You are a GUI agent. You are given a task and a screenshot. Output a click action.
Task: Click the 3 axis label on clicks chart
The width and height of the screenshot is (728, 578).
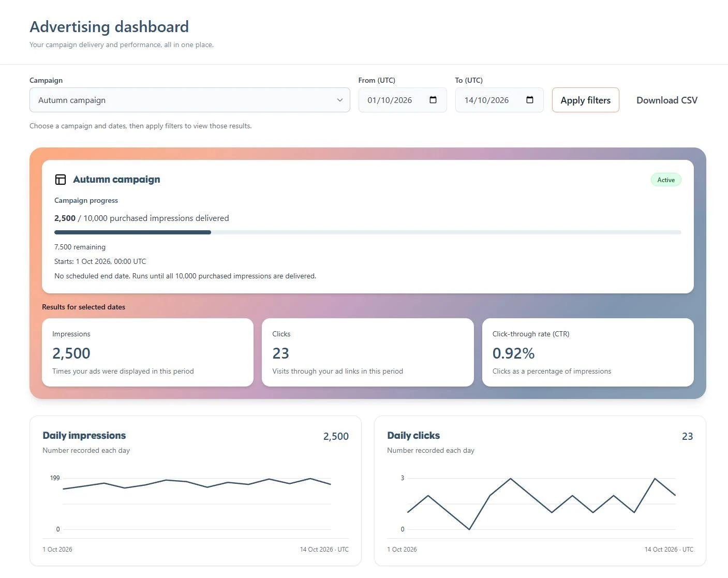[403, 478]
